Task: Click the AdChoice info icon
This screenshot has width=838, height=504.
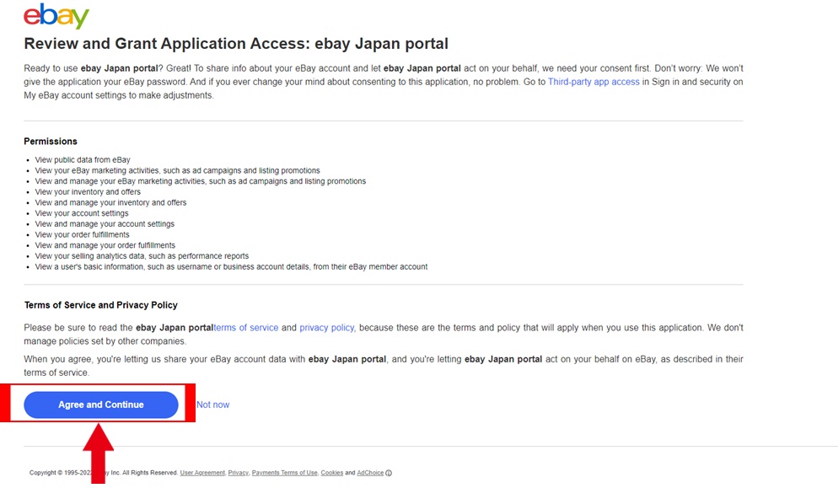Action: (389, 473)
